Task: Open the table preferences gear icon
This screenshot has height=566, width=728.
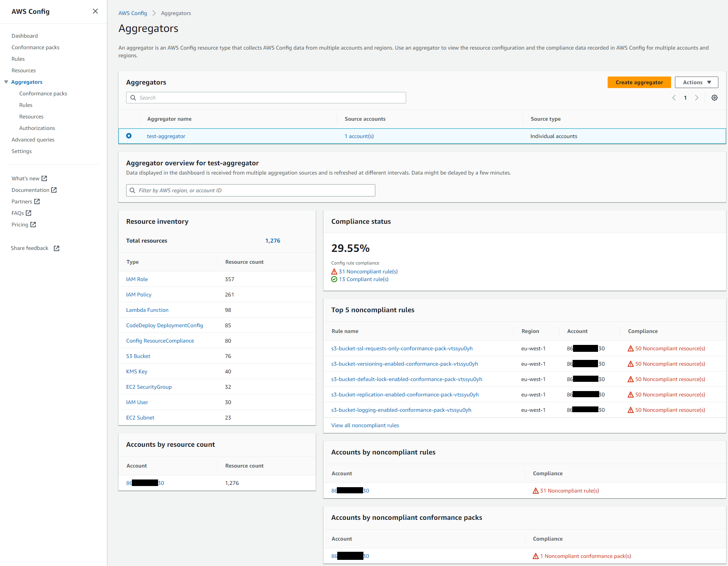Action: [714, 98]
